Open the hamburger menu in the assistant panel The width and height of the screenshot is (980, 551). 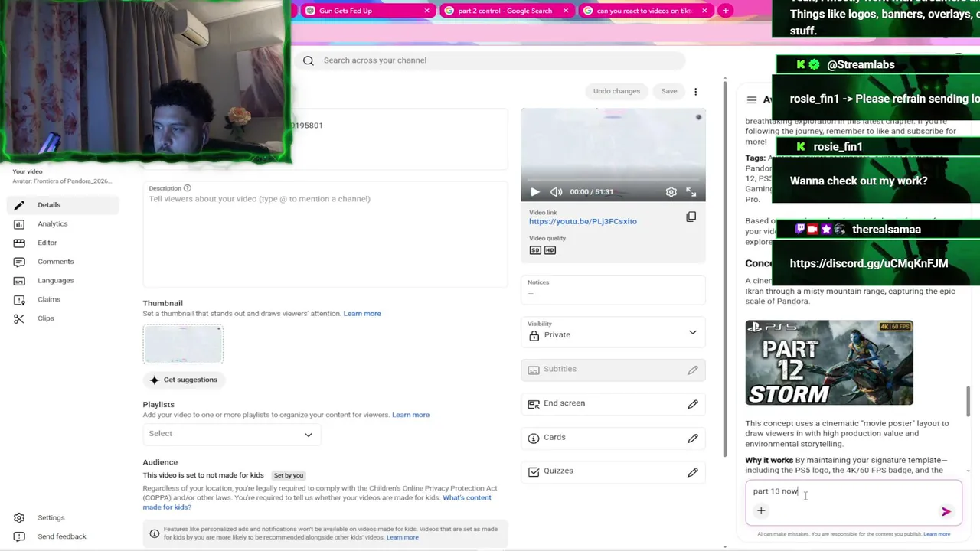tap(751, 100)
